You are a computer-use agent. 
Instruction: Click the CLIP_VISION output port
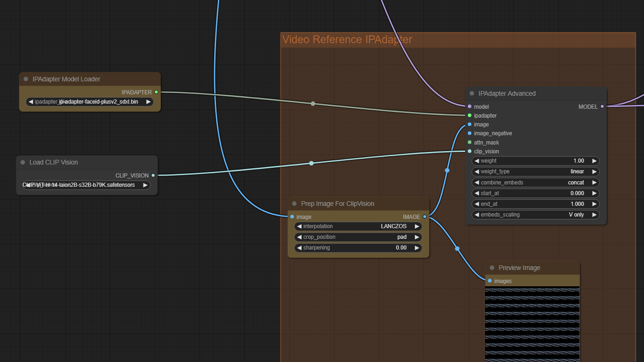point(153,175)
